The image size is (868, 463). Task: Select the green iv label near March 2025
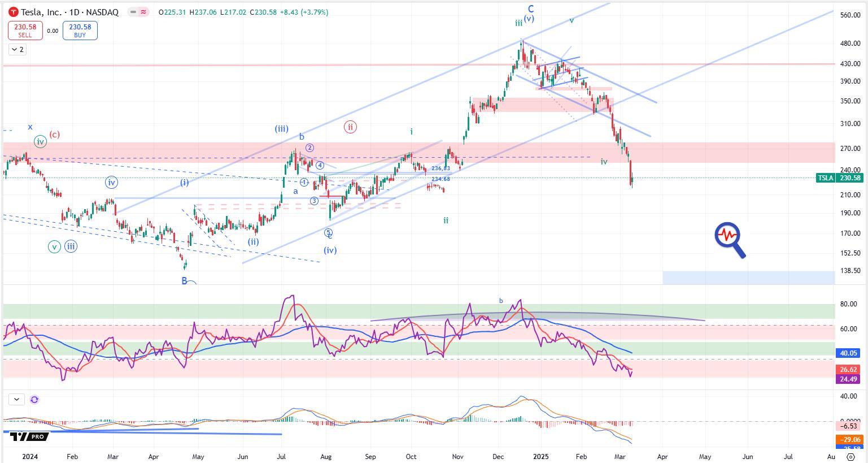point(604,162)
